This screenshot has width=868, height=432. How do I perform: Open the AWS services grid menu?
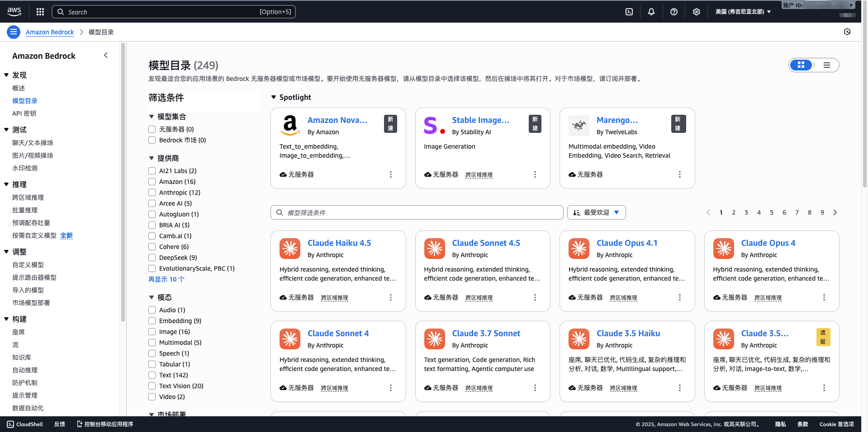pos(40,11)
